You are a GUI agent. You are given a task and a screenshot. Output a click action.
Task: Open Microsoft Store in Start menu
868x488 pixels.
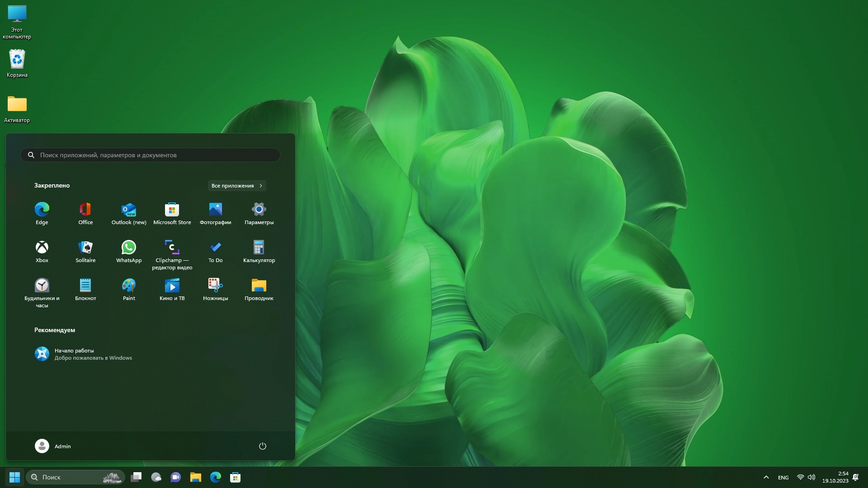(172, 213)
